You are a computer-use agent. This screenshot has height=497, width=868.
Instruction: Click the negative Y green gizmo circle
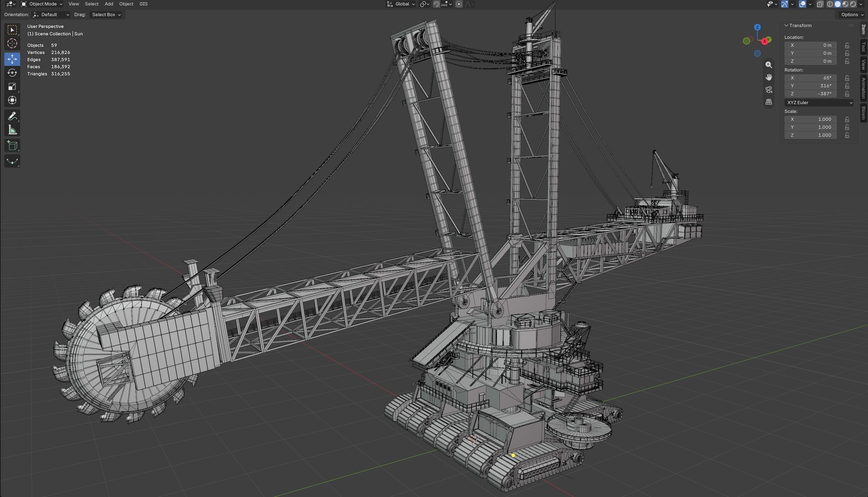(x=747, y=41)
